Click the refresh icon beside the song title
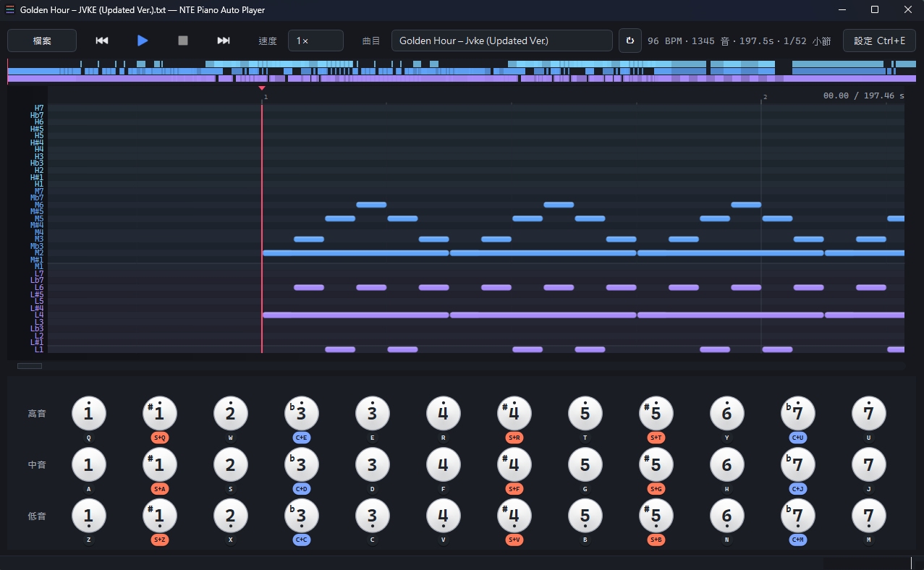This screenshot has width=924, height=570. [x=630, y=41]
